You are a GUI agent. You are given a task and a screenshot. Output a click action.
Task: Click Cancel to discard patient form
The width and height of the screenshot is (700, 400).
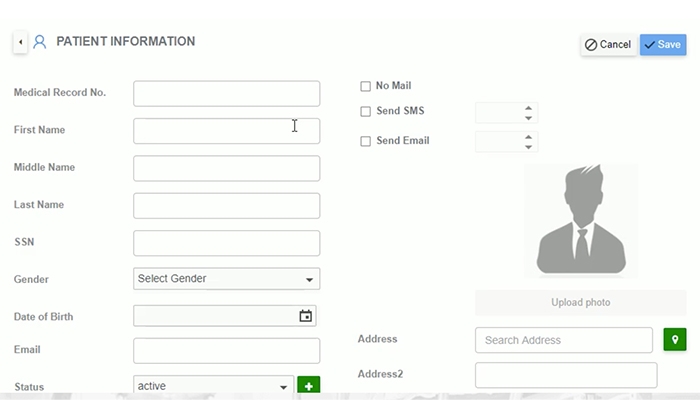(x=608, y=45)
